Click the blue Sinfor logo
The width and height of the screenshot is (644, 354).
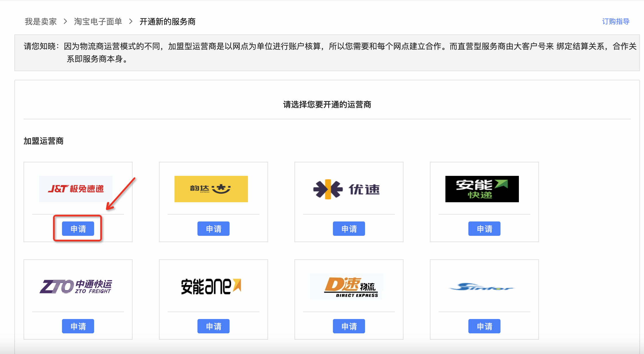[x=482, y=286]
